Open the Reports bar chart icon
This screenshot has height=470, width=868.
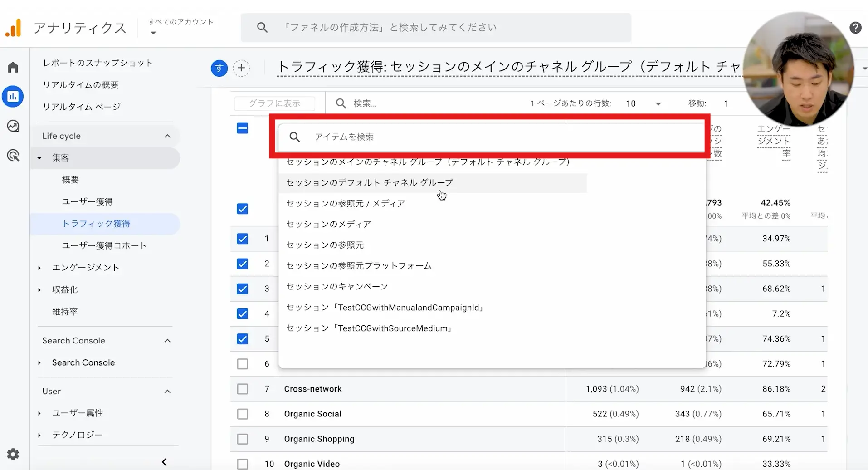pyautogui.click(x=13, y=97)
